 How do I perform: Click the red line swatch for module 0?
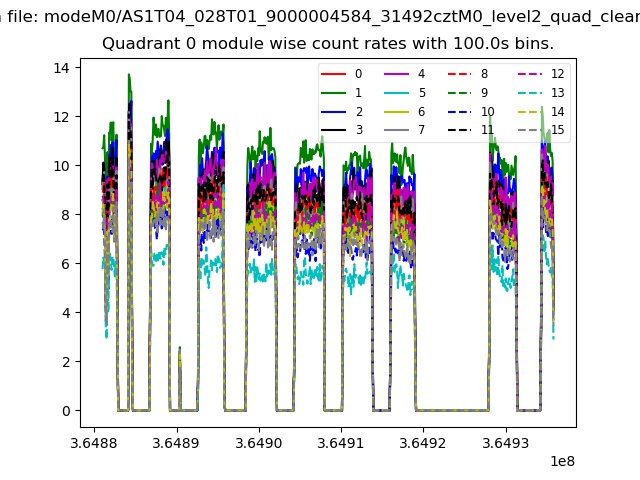pos(335,74)
